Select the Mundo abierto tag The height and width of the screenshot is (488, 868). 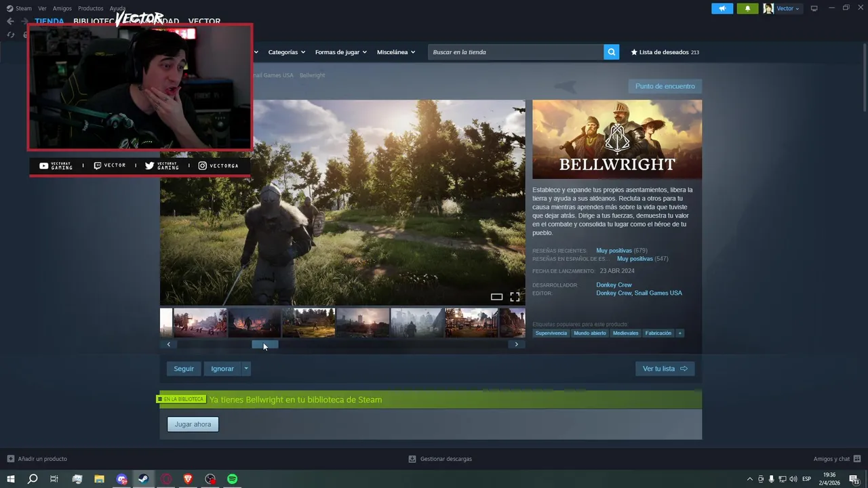[x=590, y=333]
